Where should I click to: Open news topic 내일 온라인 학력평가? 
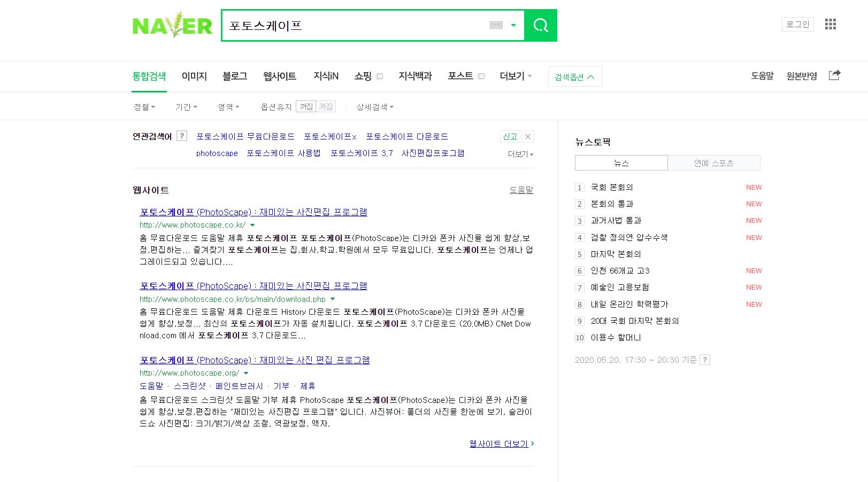629,304
